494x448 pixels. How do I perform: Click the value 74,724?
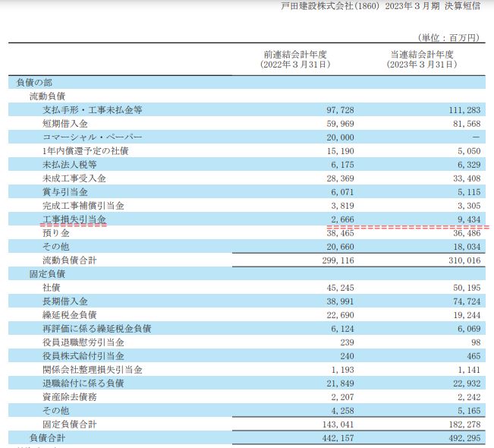(467, 301)
